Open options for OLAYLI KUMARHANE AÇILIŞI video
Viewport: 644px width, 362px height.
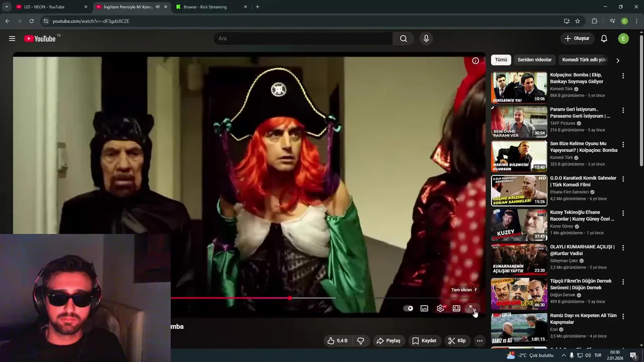pyautogui.click(x=623, y=247)
